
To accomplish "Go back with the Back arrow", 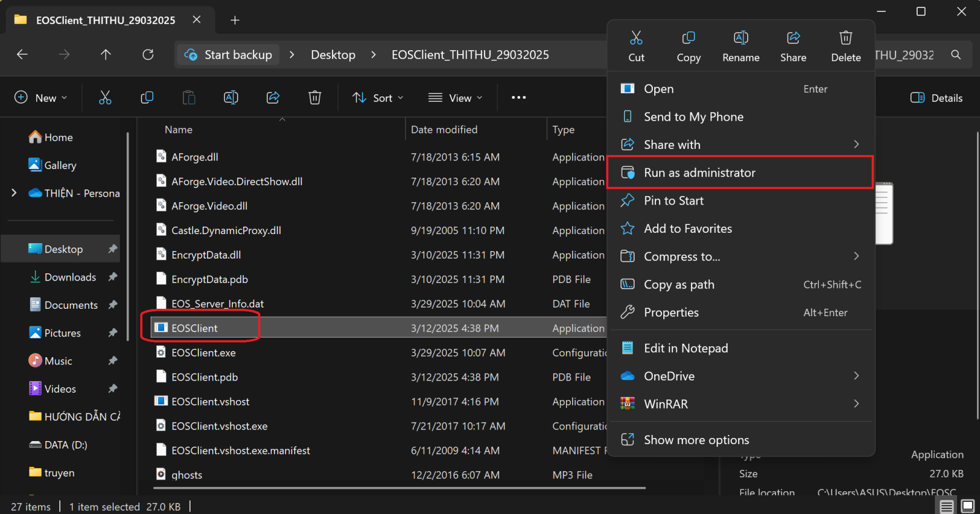I will pyautogui.click(x=22, y=55).
